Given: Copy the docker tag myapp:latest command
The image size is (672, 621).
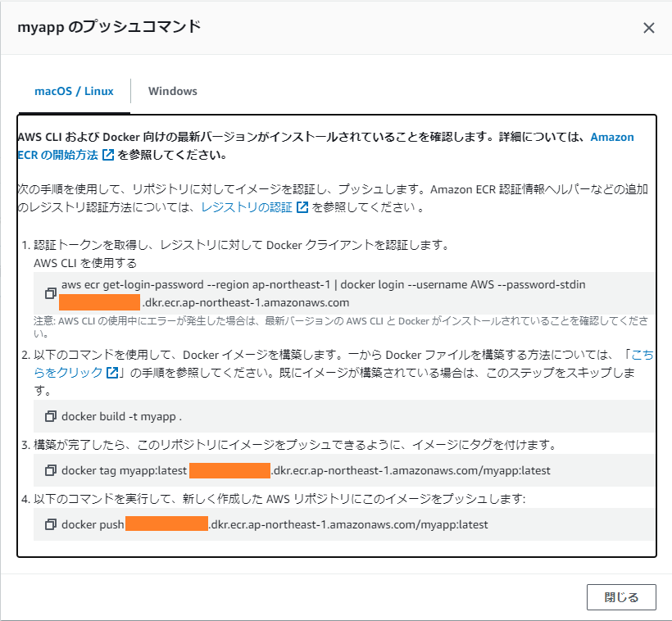Looking at the screenshot, I should pos(51,470).
